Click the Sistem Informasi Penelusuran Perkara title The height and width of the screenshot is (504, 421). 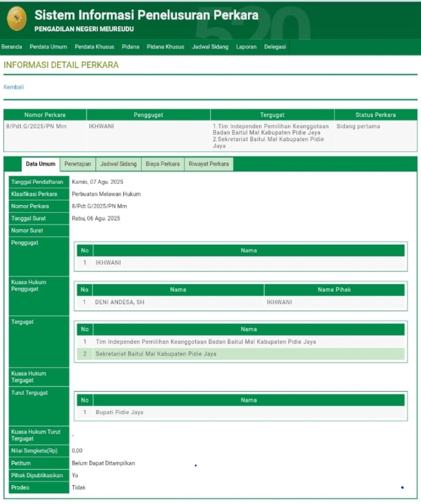point(146,15)
